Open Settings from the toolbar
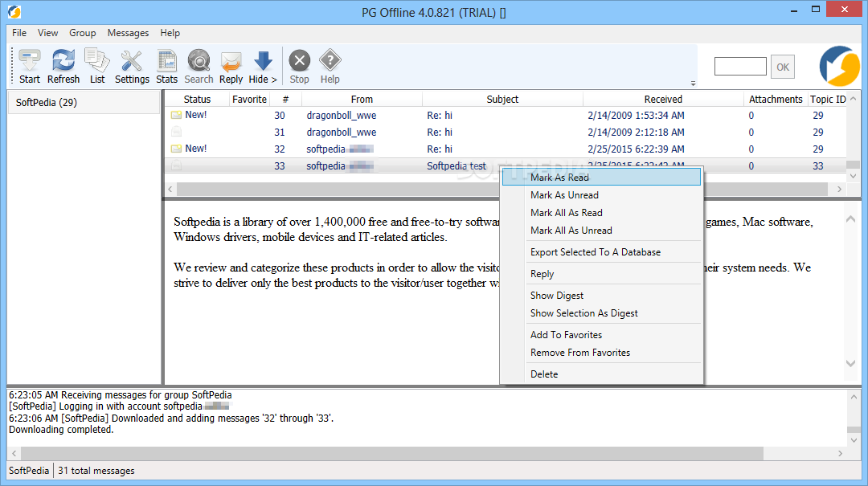The image size is (868, 486). tap(132, 67)
